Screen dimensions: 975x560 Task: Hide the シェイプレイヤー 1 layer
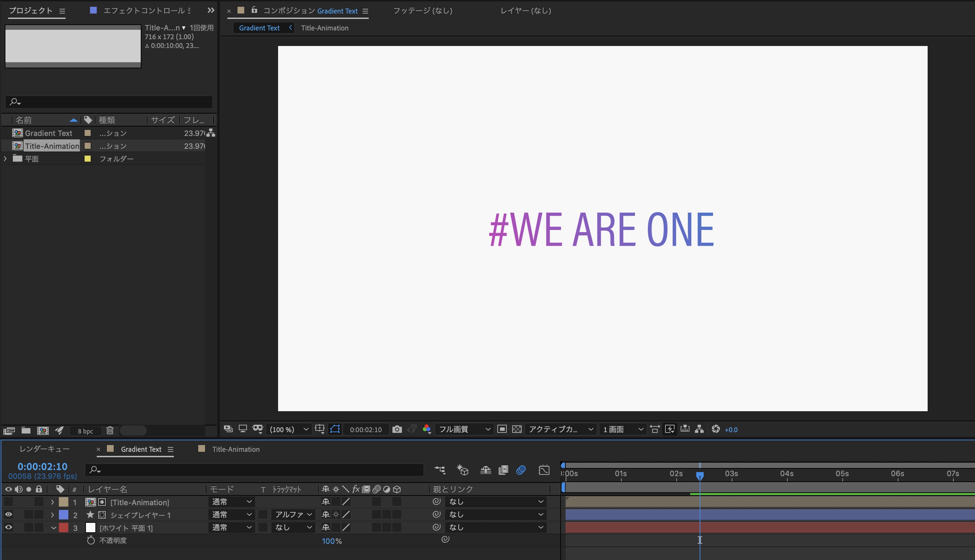coord(8,515)
